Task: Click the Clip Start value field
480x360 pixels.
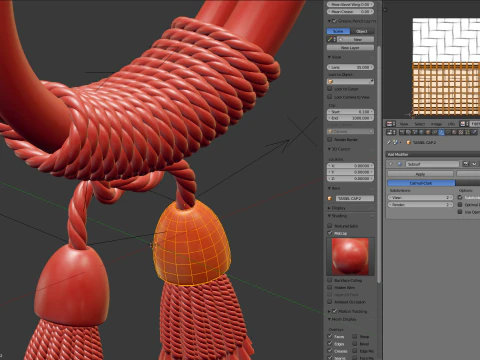Action: (350, 112)
